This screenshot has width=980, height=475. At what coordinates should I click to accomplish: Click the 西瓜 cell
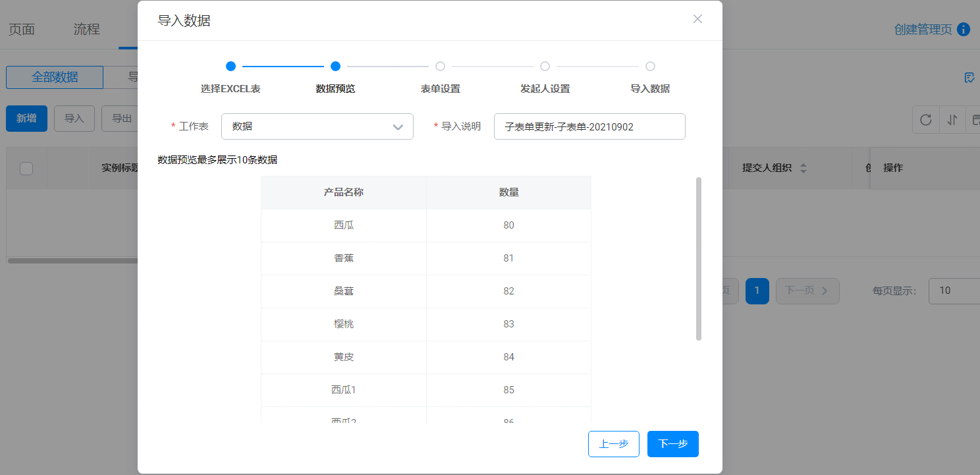(x=344, y=225)
